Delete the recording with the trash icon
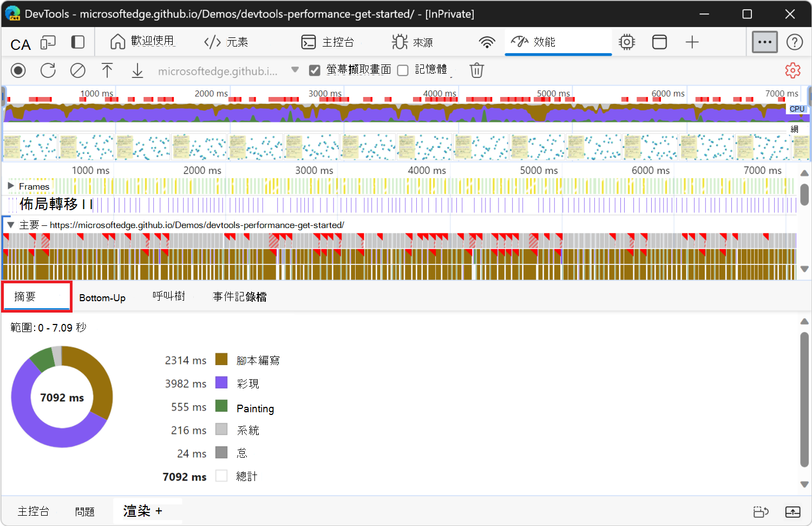Image resolution: width=812 pixels, height=526 pixels. [476, 70]
